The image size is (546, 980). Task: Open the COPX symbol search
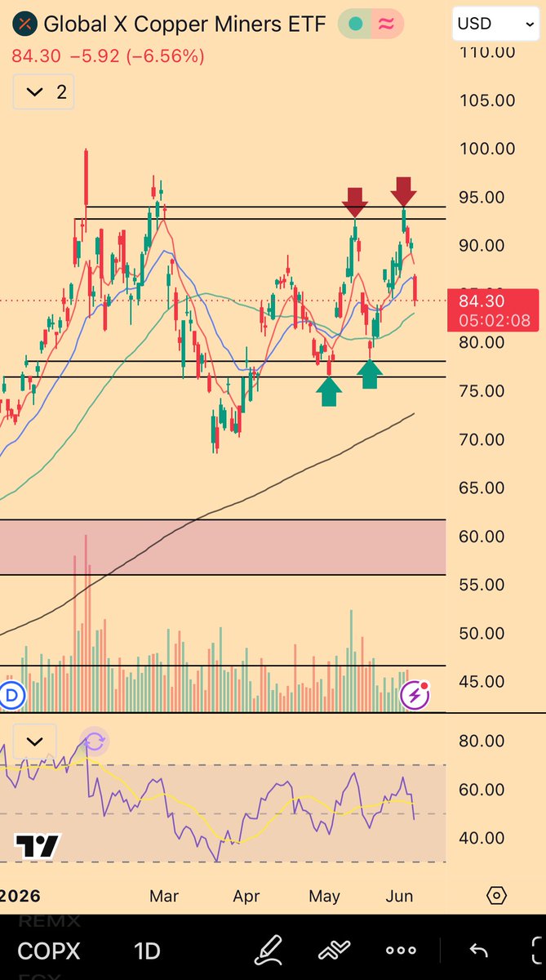pyautogui.click(x=49, y=951)
